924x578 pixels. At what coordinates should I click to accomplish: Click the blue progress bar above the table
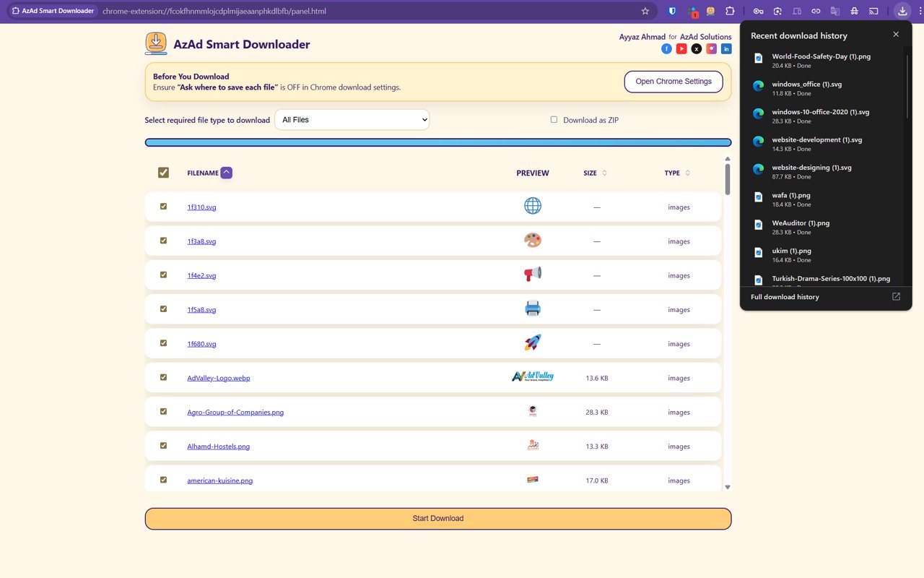click(x=437, y=142)
